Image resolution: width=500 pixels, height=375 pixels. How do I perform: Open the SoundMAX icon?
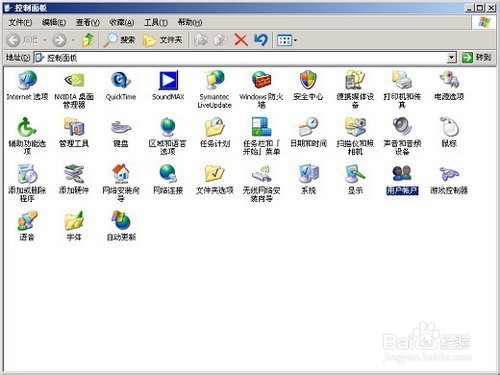pos(168,85)
